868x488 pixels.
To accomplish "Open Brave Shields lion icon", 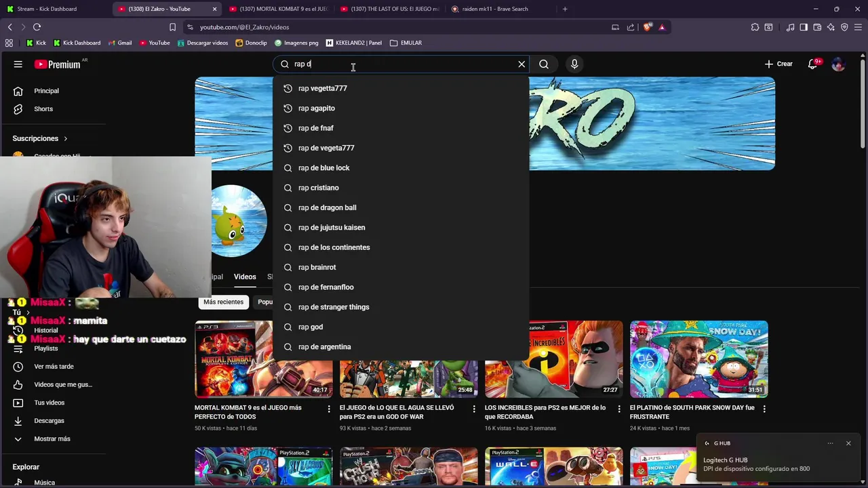I will point(648,27).
